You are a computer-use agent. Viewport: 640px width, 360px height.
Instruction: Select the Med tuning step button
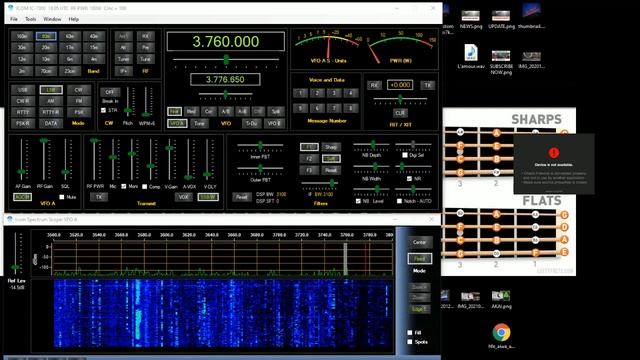(191, 111)
